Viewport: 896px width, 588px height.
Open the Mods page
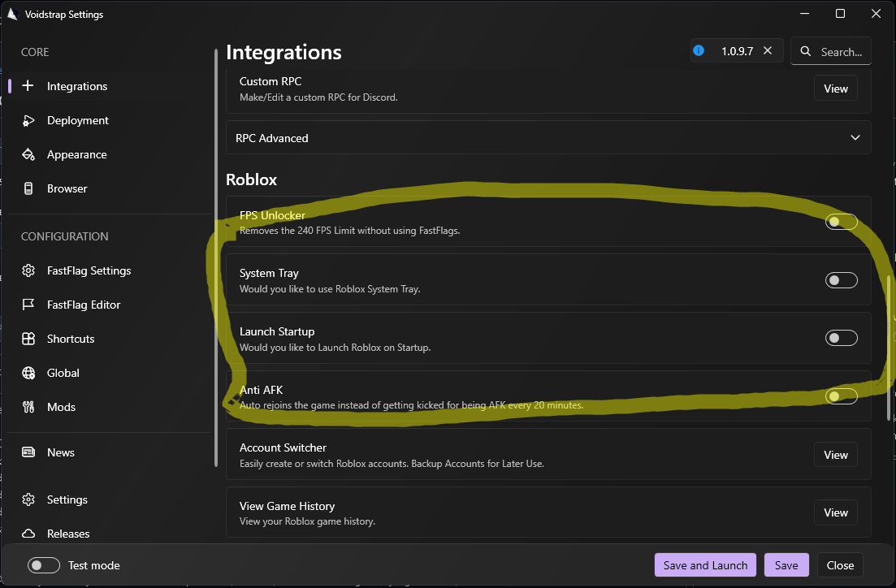click(x=109, y=407)
